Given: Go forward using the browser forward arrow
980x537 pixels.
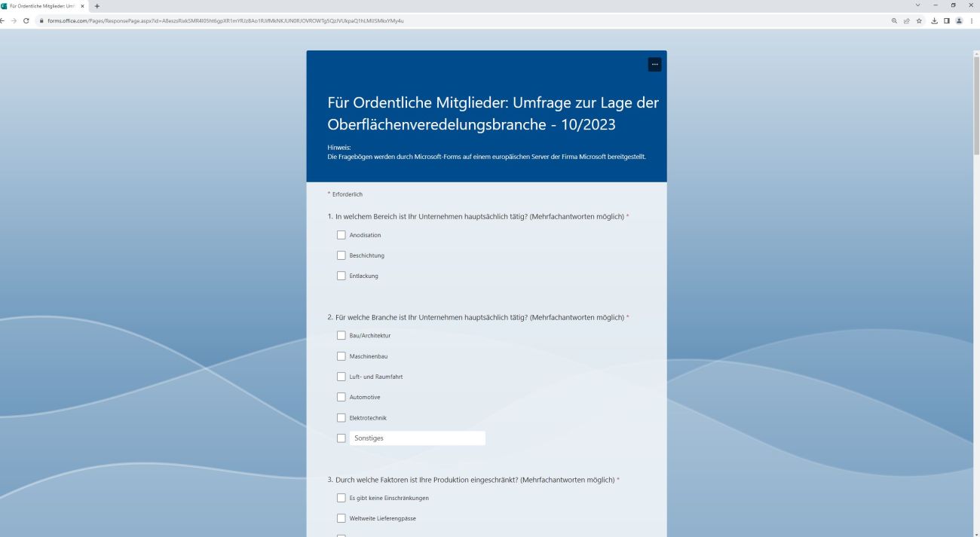Looking at the screenshot, I should coord(15,20).
